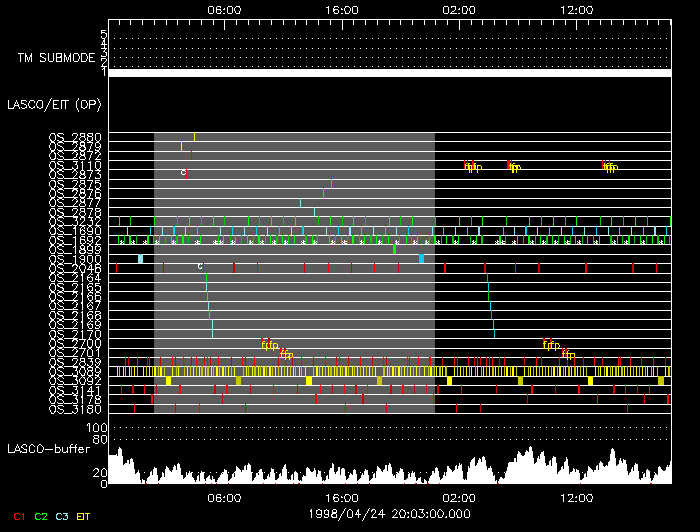Image resolution: width=700 pixels, height=532 pixels.
Task: Select the cyan C3 legend label
Action: point(63,516)
